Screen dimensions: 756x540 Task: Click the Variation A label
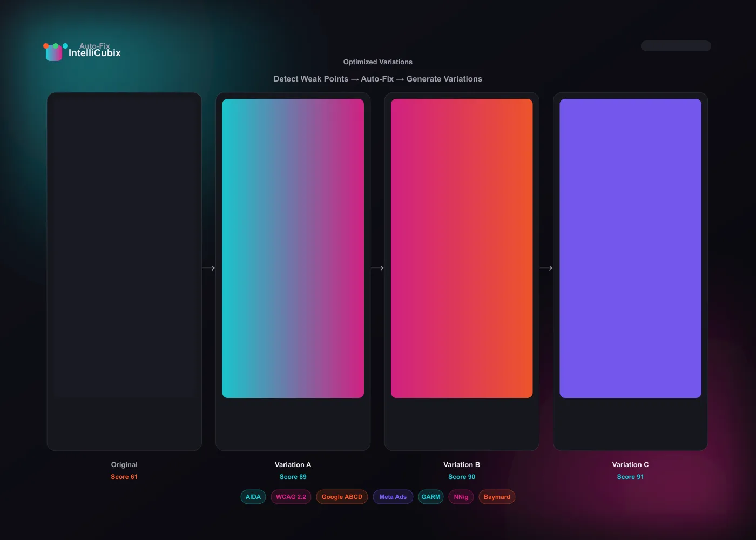pyautogui.click(x=293, y=464)
